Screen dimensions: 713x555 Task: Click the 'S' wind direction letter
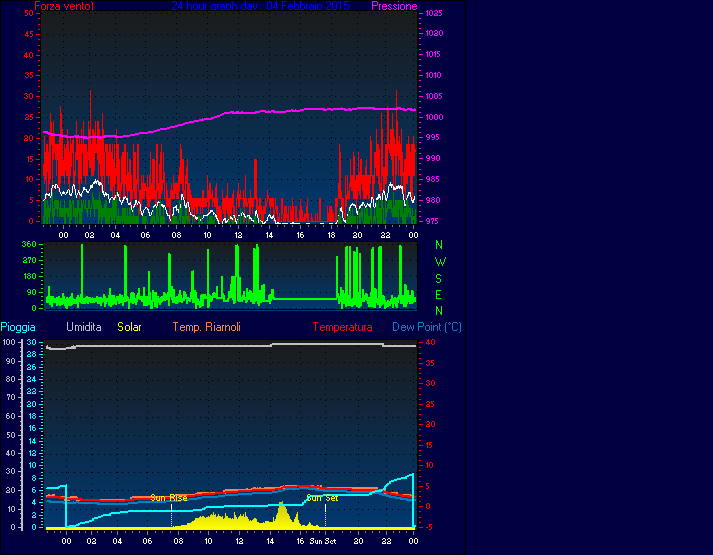439,278
